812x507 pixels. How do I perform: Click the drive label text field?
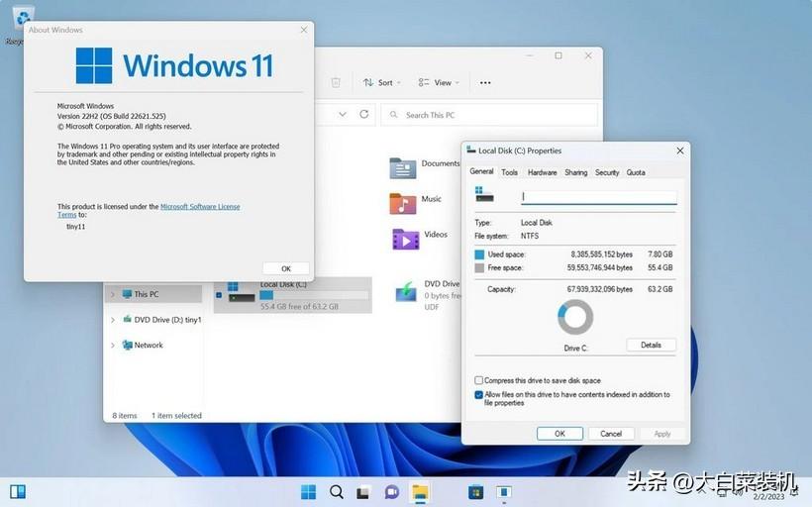599,197
